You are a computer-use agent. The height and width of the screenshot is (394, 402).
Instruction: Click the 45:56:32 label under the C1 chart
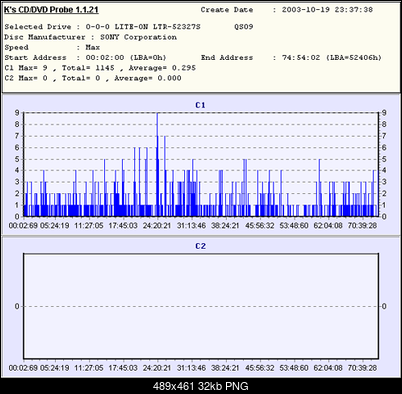tap(260, 226)
